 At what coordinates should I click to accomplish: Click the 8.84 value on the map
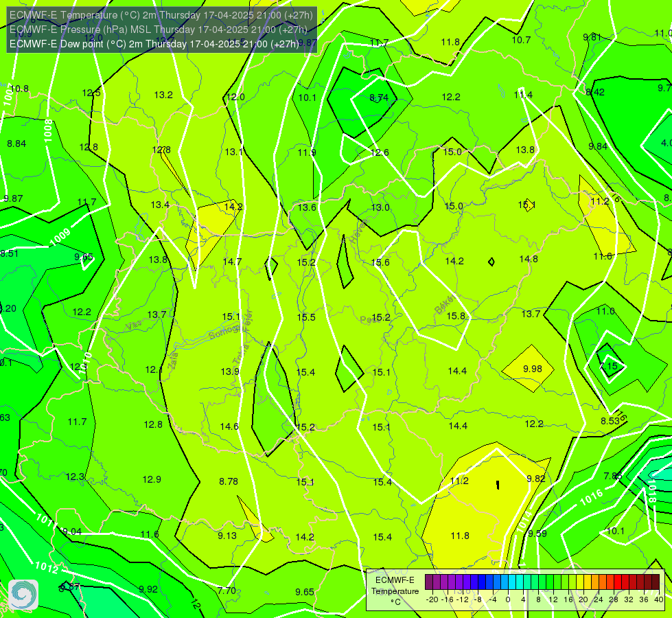tap(16, 144)
